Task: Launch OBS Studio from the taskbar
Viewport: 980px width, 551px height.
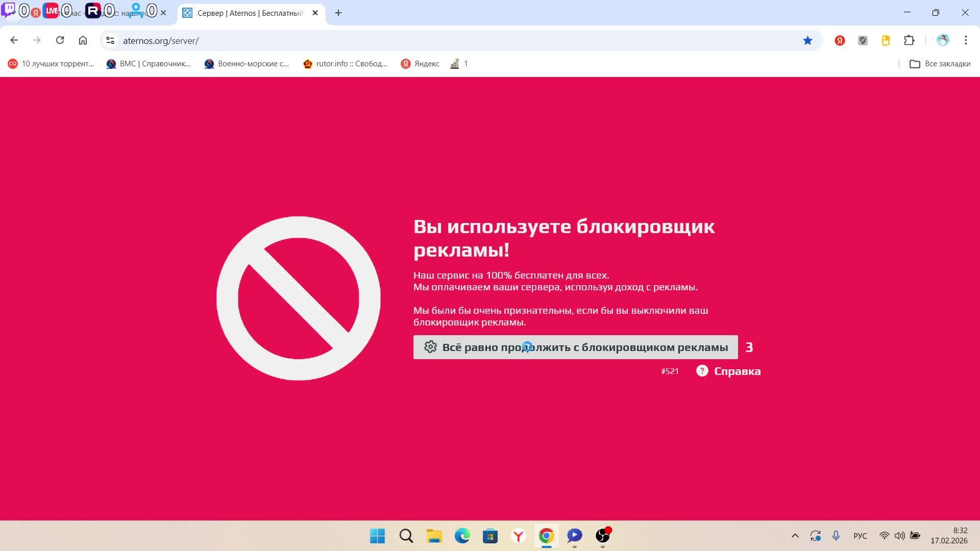Action: [602, 536]
